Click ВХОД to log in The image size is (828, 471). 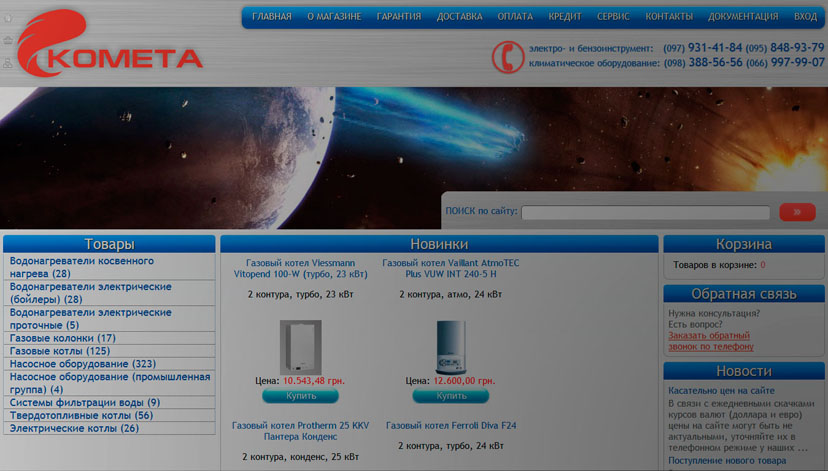tap(805, 17)
